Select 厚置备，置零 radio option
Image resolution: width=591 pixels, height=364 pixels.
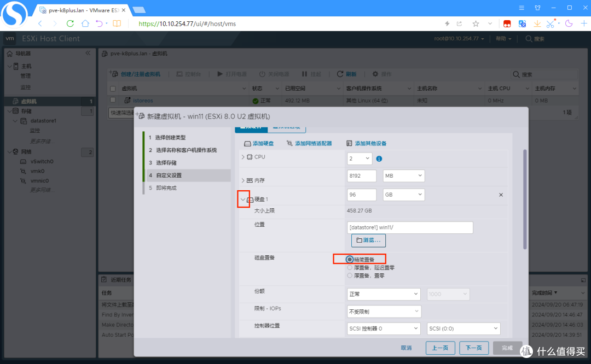[x=350, y=275]
